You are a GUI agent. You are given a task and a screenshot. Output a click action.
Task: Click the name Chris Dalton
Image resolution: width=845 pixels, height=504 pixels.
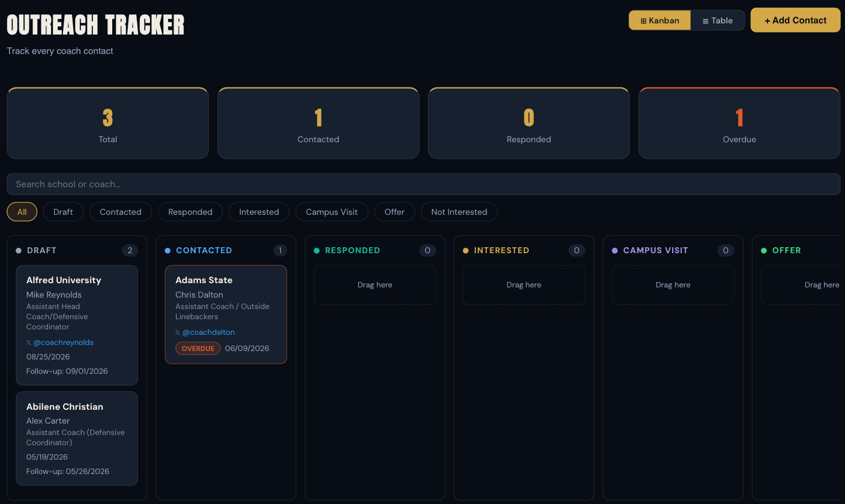click(199, 295)
